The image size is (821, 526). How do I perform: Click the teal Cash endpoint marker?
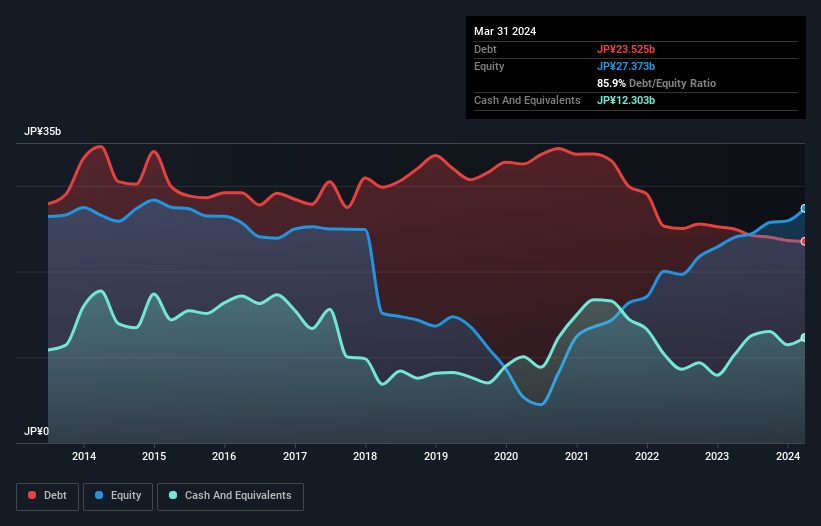coord(804,338)
